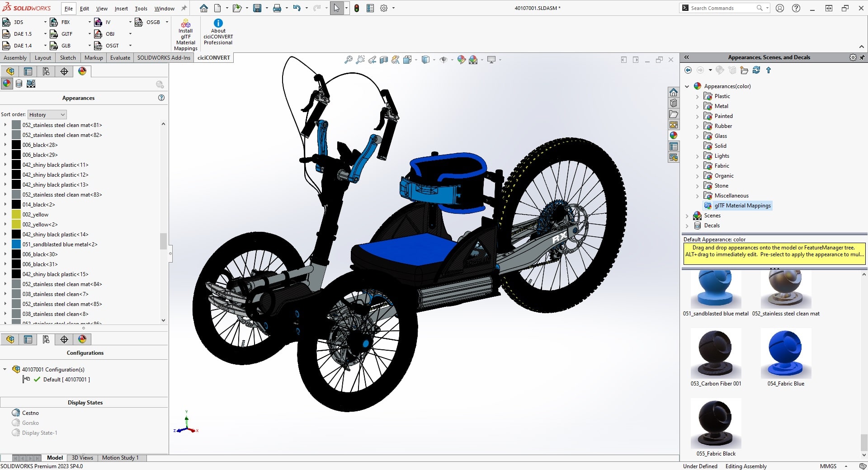868x470 pixels.
Task: Expand the Rubber appearances folder
Action: coord(697,127)
